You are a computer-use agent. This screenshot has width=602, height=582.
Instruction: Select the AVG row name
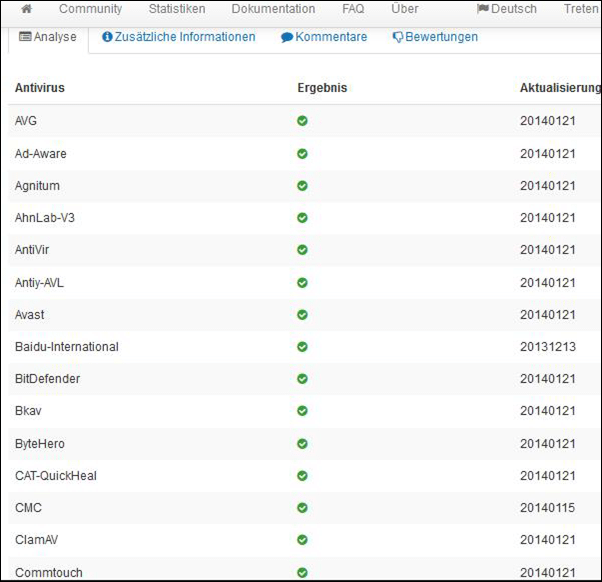coord(26,121)
